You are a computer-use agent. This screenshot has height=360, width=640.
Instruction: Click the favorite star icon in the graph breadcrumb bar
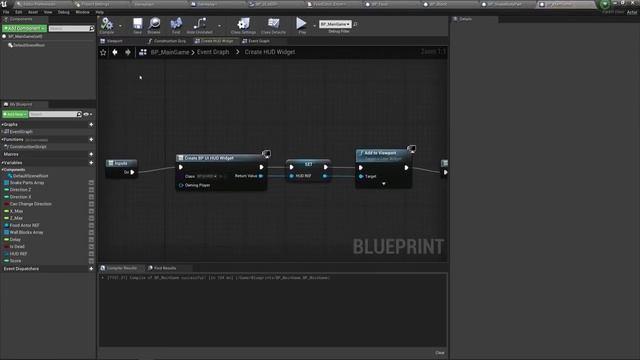[103, 52]
